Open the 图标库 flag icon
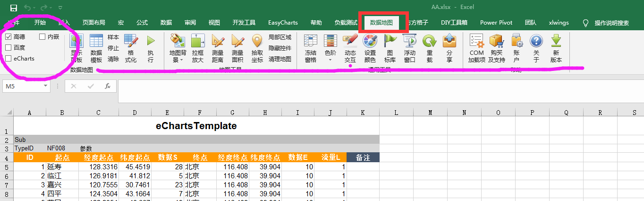Image resolution: width=644 pixels, height=201 pixels. [x=390, y=48]
